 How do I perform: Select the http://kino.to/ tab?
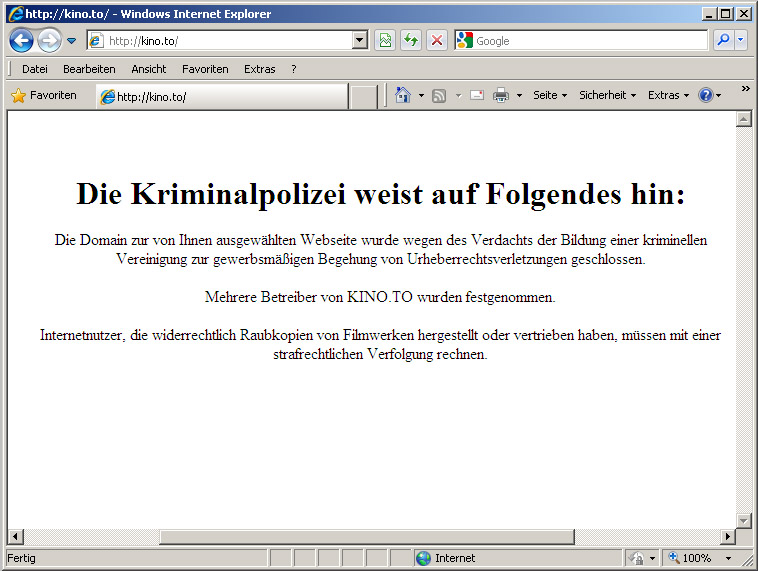(222, 97)
